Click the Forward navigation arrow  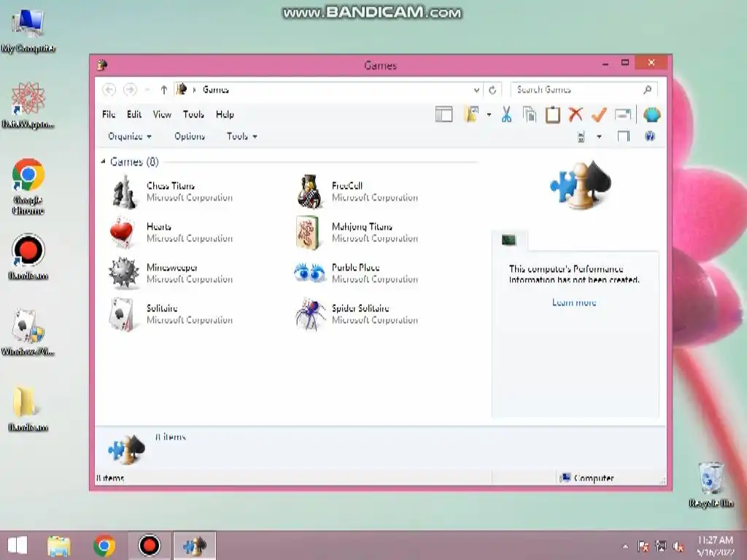pos(130,90)
